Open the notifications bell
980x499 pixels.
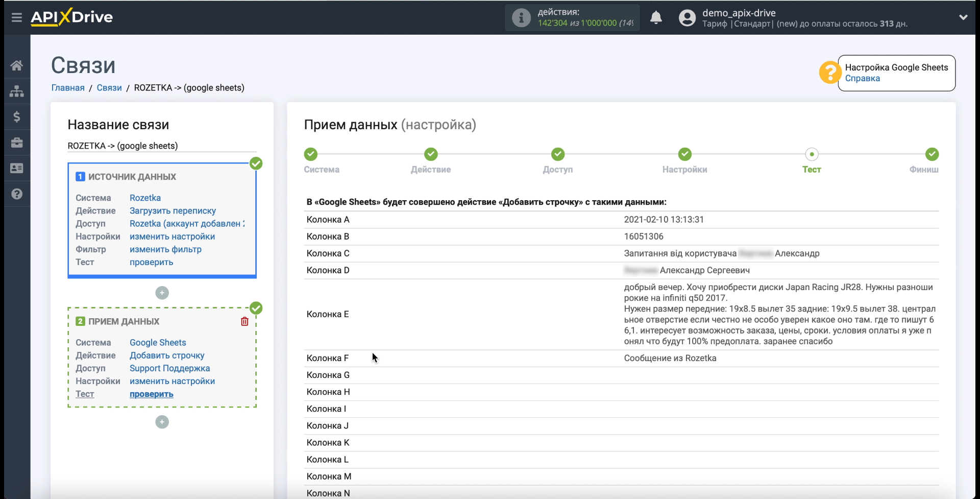[656, 18]
